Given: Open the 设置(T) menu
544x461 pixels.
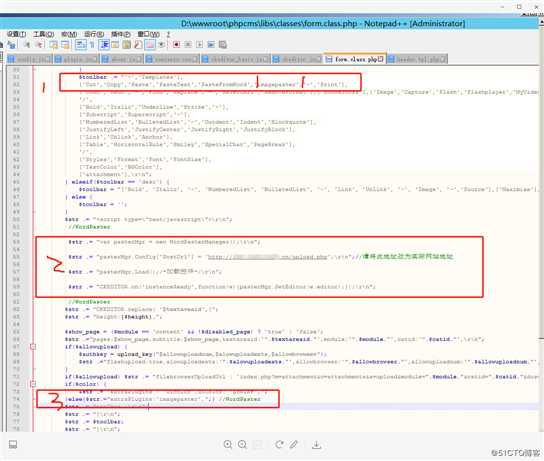Looking at the screenshot, I should tap(16, 34).
